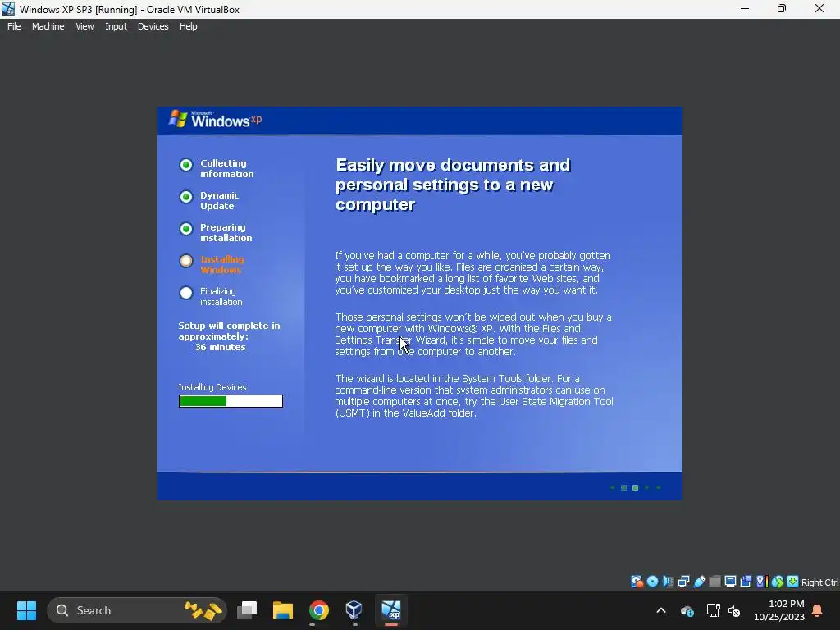
Task: Open the Help menu
Action: (x=188, y=26)
